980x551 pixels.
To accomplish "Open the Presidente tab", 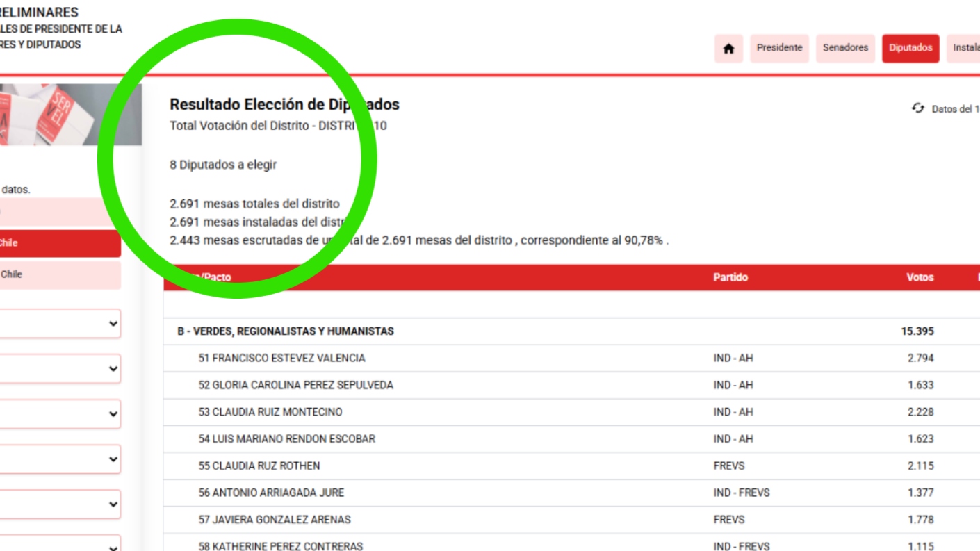I will (x=779, y=49).
